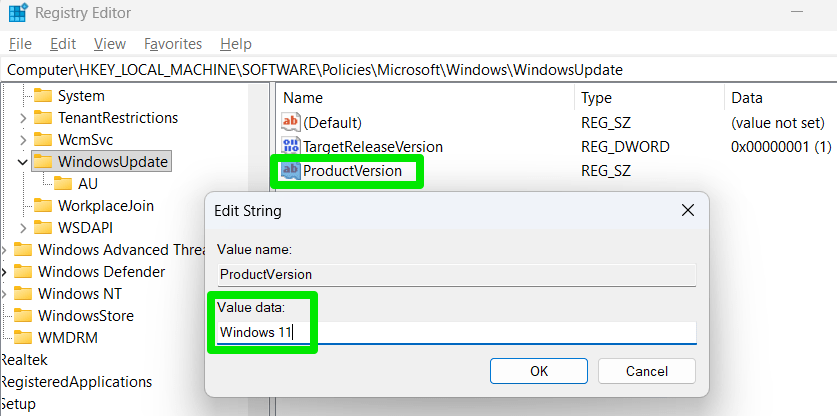Click the TenantRestrictions folder icon
The height and width of the screenshot is (416, 837).
point(43,118)
